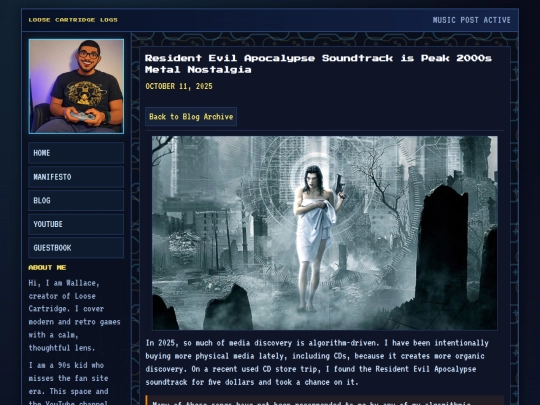540x405 pixels.
Task: Visit the Guestbook page
Action: click(76, 248)
